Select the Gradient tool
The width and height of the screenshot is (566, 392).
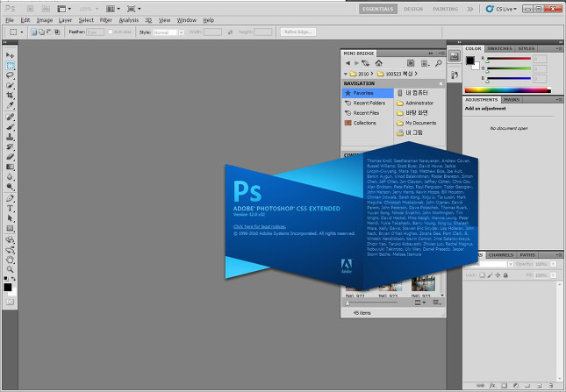[x=10, y=167]
